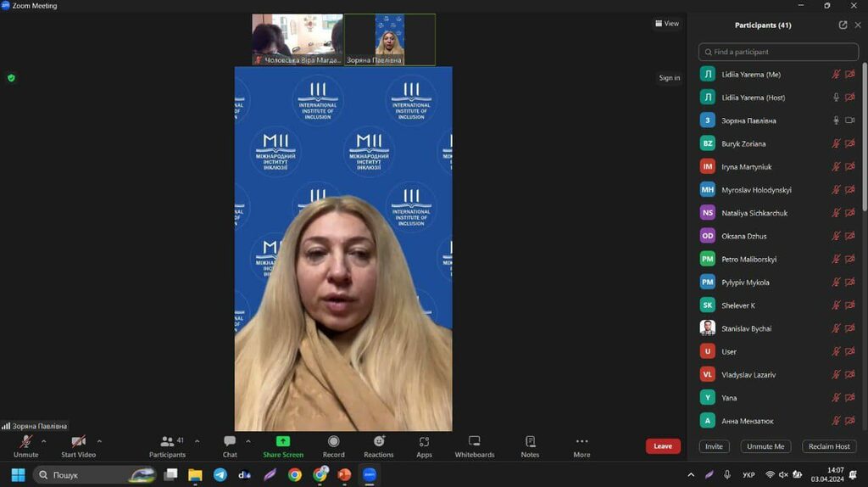Screen dimensions: 868x487
Task: Click the red Leave button
Action: 663,446
